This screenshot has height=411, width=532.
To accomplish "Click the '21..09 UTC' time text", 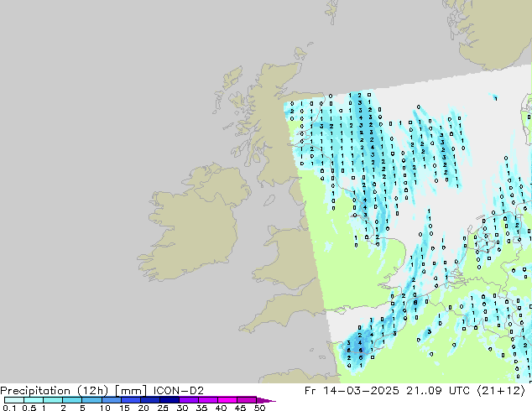I will (x=438, y=391).
